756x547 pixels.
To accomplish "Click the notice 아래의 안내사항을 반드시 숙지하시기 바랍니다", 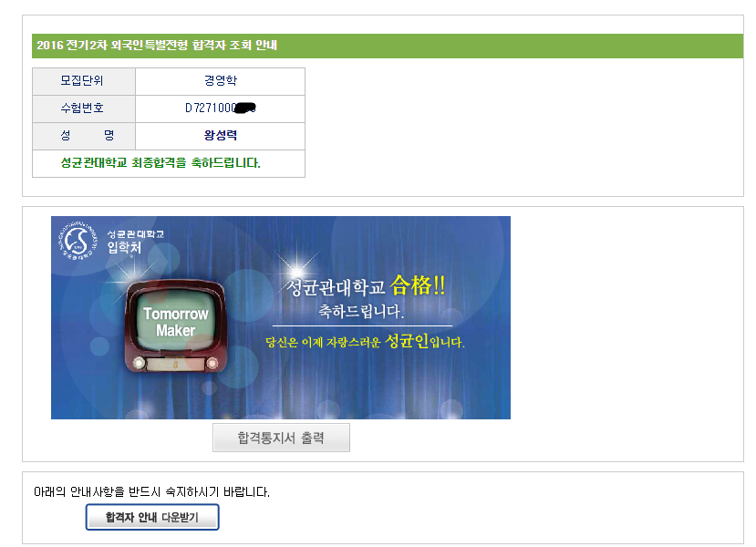I will (x=152, y=492).
